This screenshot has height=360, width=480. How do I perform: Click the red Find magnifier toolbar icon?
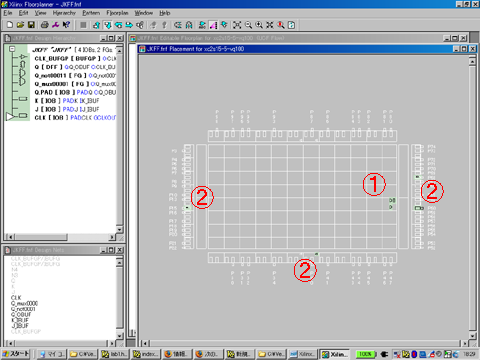[x=281, y=25]
